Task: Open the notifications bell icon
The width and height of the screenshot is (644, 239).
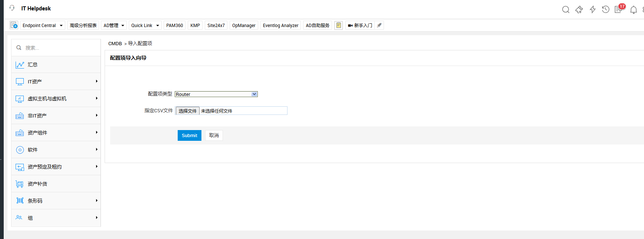Action: [634, 10]
